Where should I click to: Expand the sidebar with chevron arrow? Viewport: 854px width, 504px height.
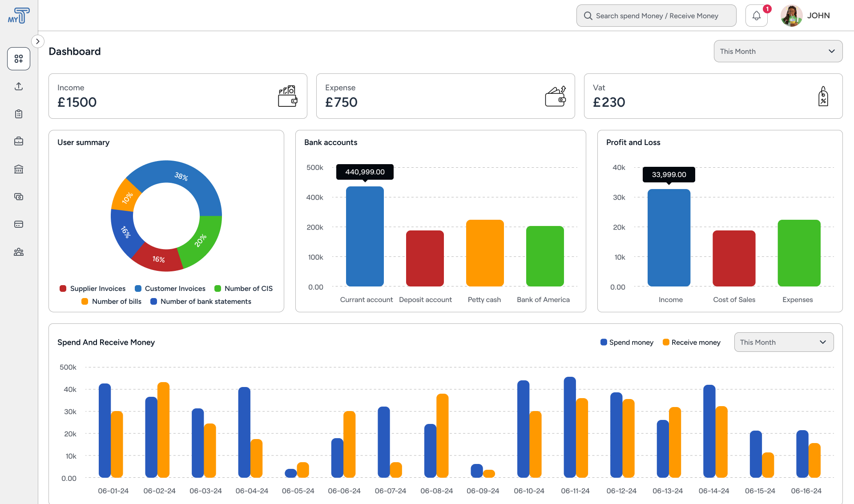pyautogui.click(x=38, y=41)
